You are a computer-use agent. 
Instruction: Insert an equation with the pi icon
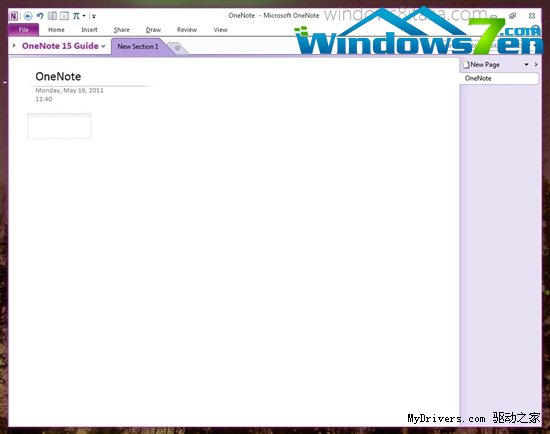pos(76,16)
